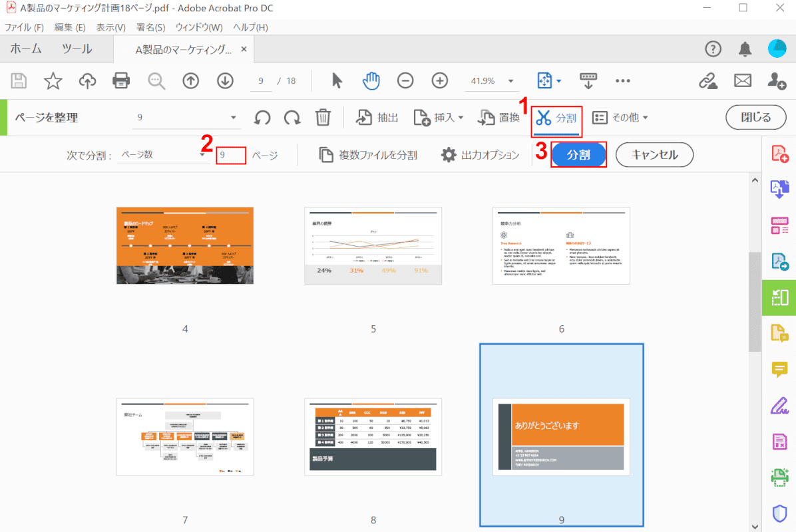Open 出力オプション output options
Viewport: 796px width, 532px height.
click(x=481, y=155)
